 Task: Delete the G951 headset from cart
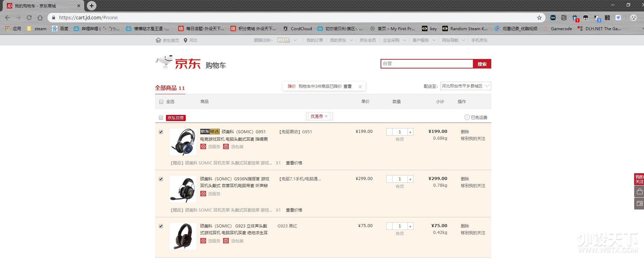pos(465,132)
